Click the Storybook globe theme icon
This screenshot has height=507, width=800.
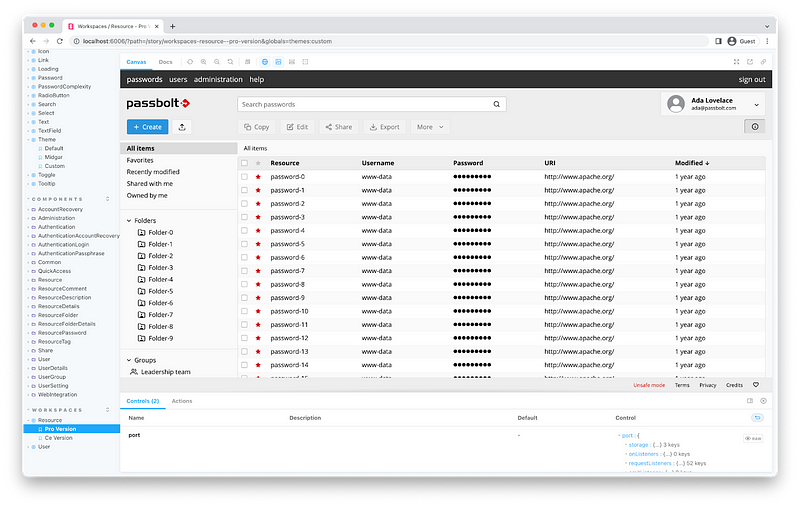(x=265, y=62)
